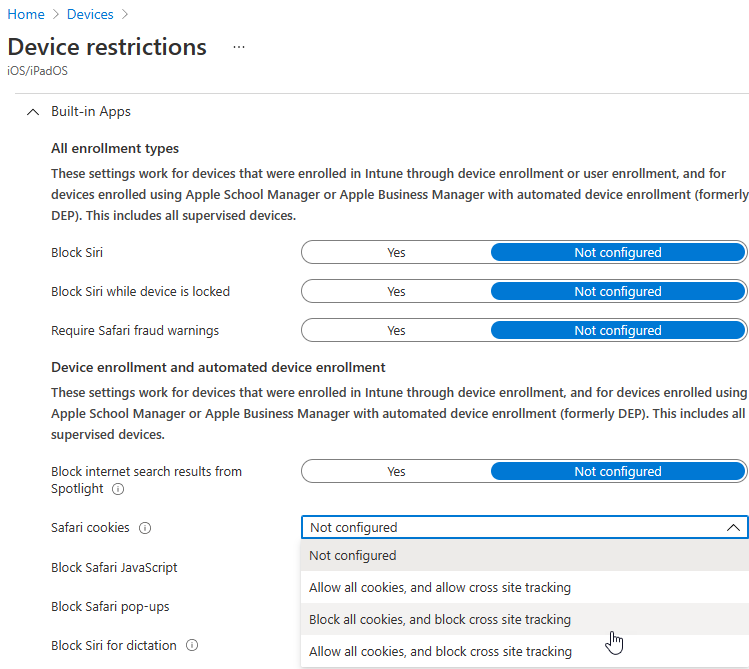The width and height of the screenshot is (749, 669).
Task: Collapse the Built-in Apps section chevron
Action: click(x=32, y=112)
